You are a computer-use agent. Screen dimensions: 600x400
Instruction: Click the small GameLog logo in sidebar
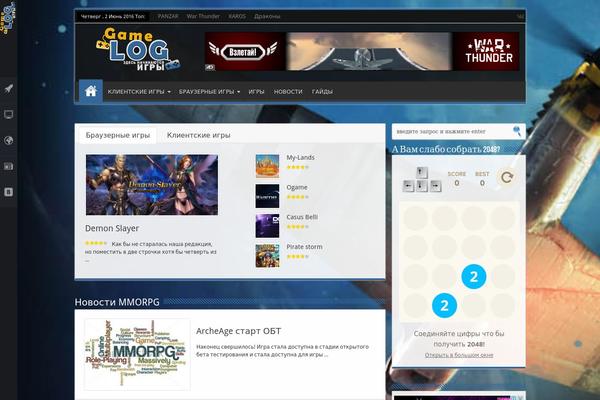(8, 18)
